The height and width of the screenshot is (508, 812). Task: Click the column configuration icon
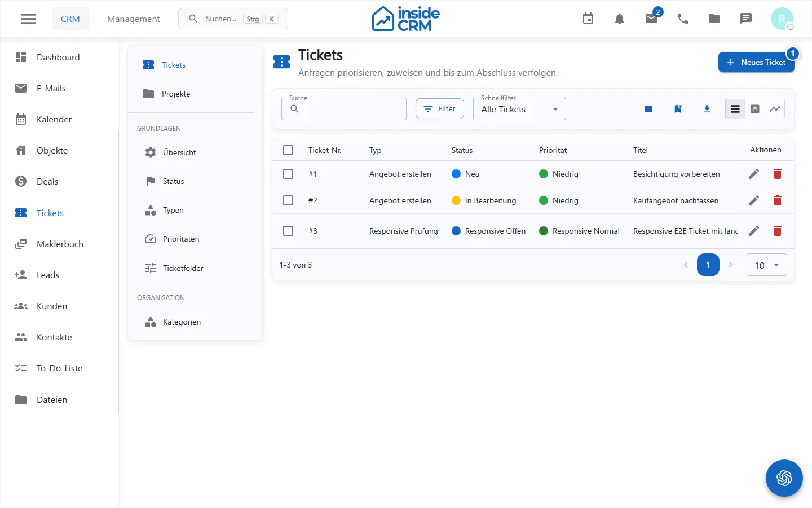pyautogui.click(x=648, y=109)
